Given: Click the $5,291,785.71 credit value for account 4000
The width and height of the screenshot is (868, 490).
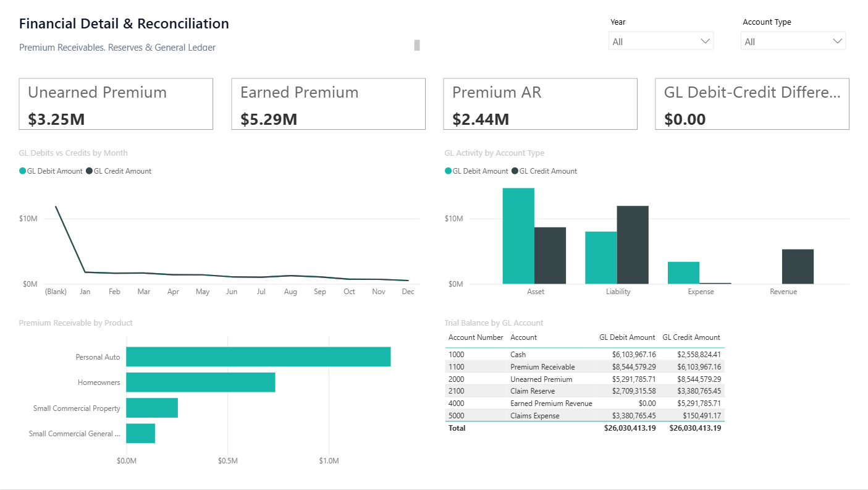Looking at the screenshot, I should tap(699, 403).
